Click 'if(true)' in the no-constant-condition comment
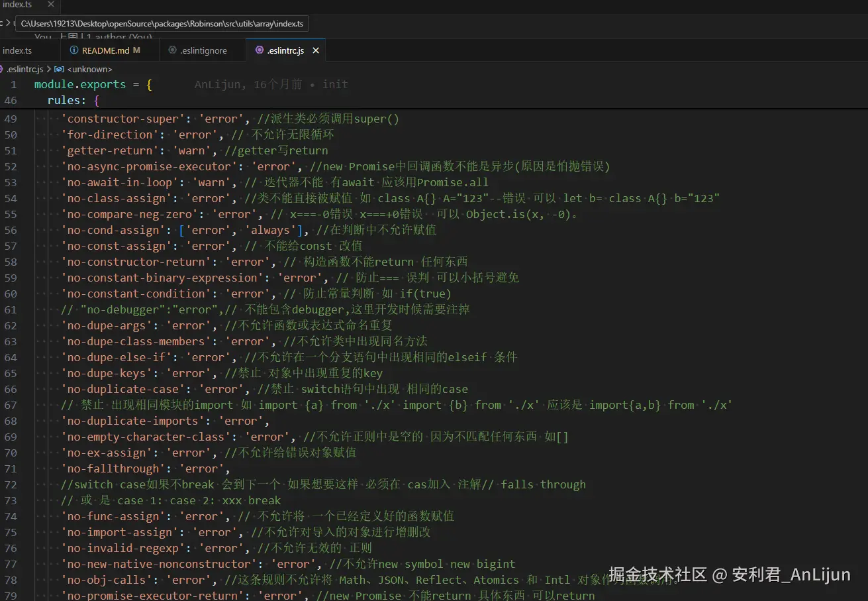This screenshot has width=868, height=601. [x=425, y=294]
